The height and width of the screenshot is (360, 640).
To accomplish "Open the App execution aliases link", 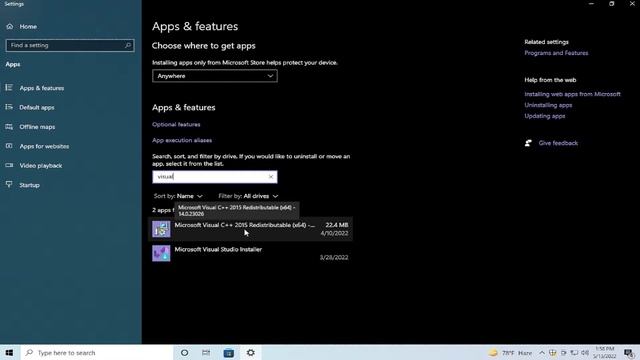I will [182, 140].
